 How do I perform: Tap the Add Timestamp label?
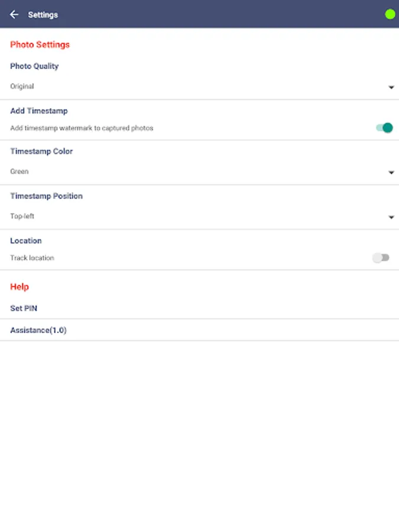(x=39, y=111)
